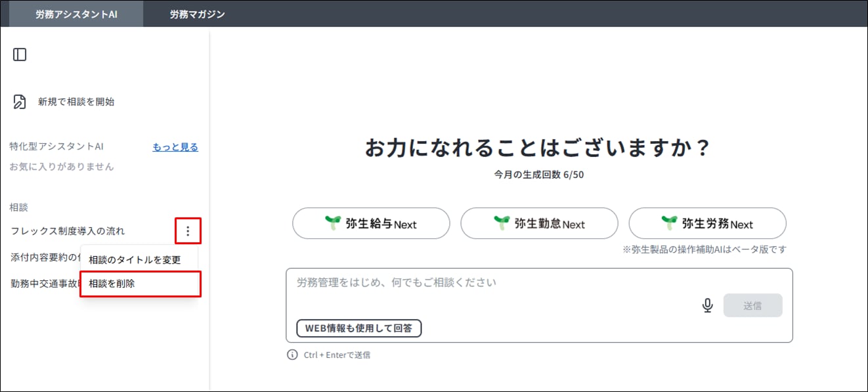Toggle WEB情報も使用して回答 option
The image size is (868, 392).
click(x=358, y=328)
